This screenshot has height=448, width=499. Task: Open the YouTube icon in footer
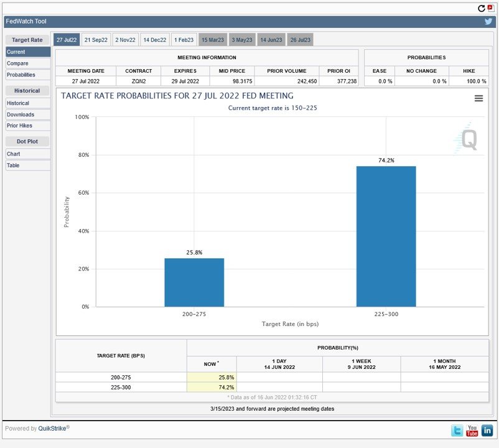coord(472,430)
